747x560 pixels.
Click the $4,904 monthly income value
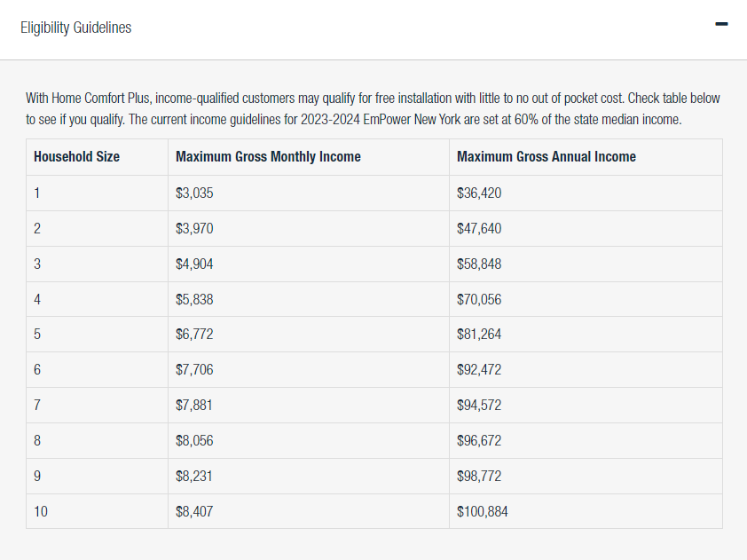click(x=194, y=264)
